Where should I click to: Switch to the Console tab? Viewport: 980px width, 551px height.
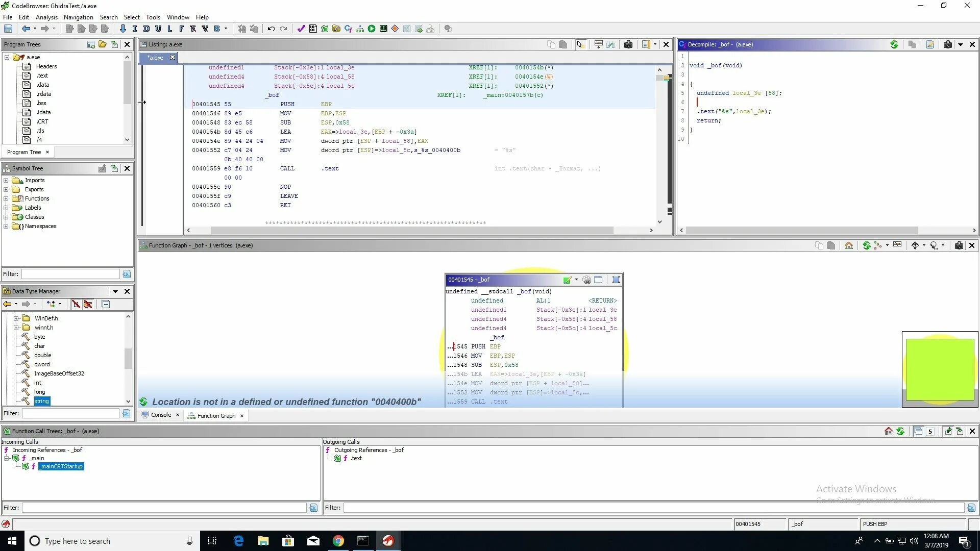(x=161, y=415)
